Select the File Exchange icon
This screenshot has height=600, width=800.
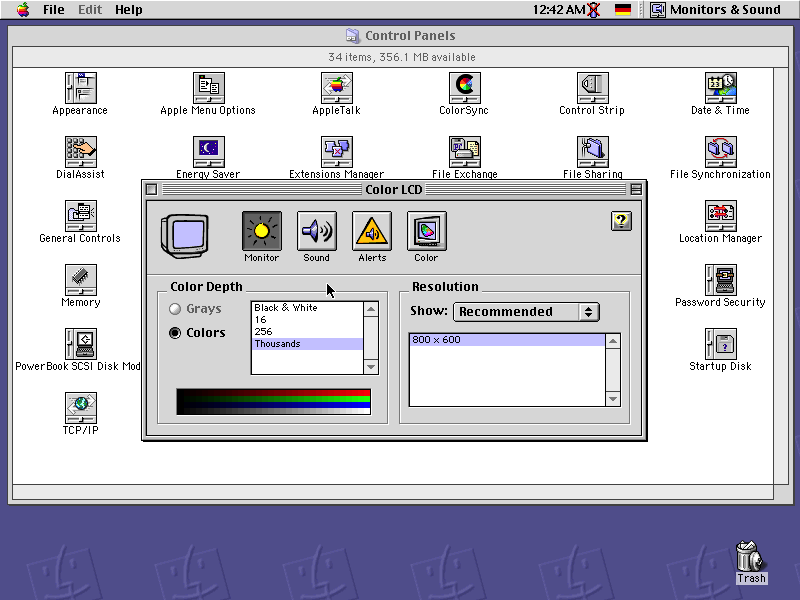pos(464,152)
